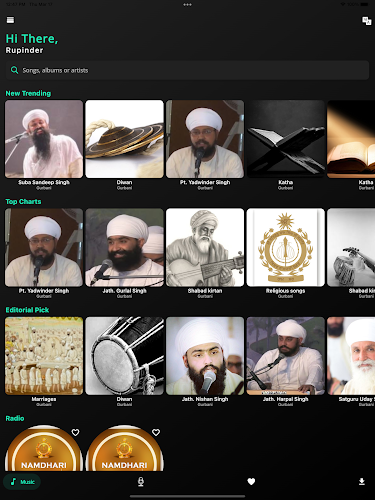This screenshot has width=375, height=500.
Task: Open the Diwan album in New Trending
Action: click(x=124, y=139)
